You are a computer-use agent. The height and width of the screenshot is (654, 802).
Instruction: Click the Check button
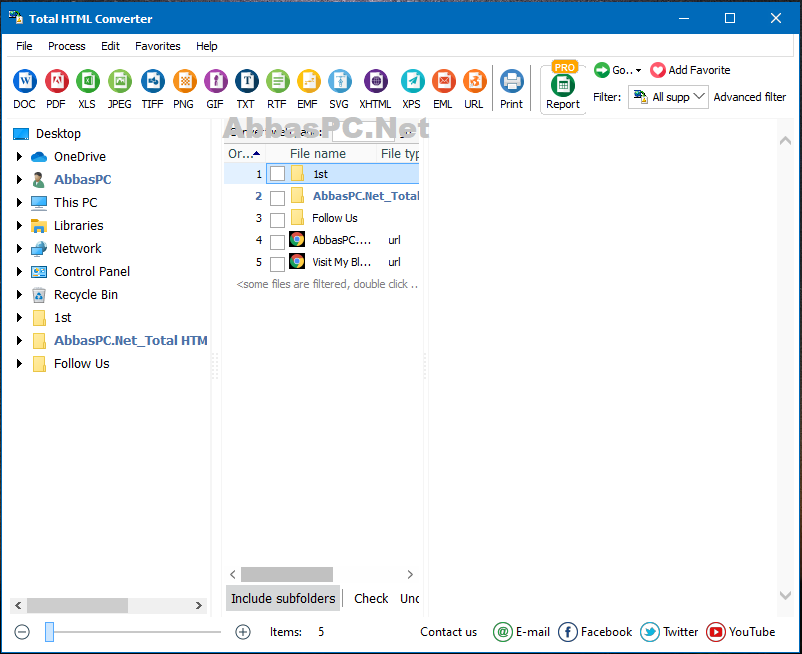point(371,598)
